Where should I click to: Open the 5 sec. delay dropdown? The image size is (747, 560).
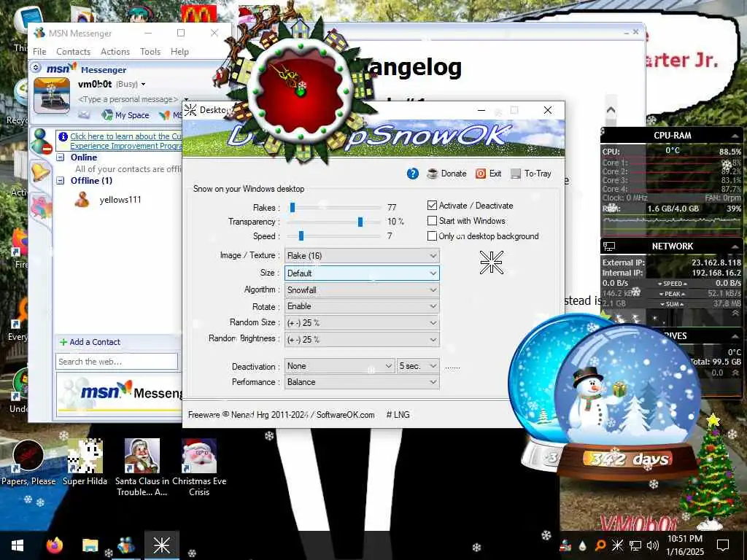(x=418, y=366)
